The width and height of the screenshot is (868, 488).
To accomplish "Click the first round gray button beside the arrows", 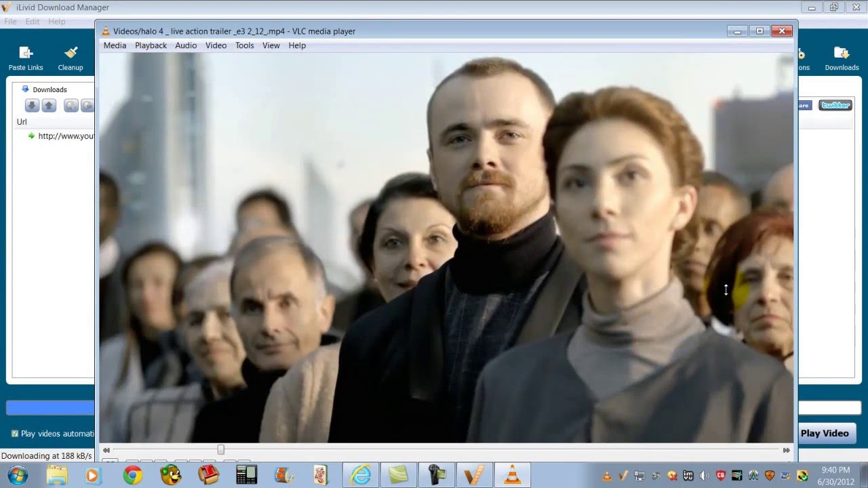I will coord(71,105).
